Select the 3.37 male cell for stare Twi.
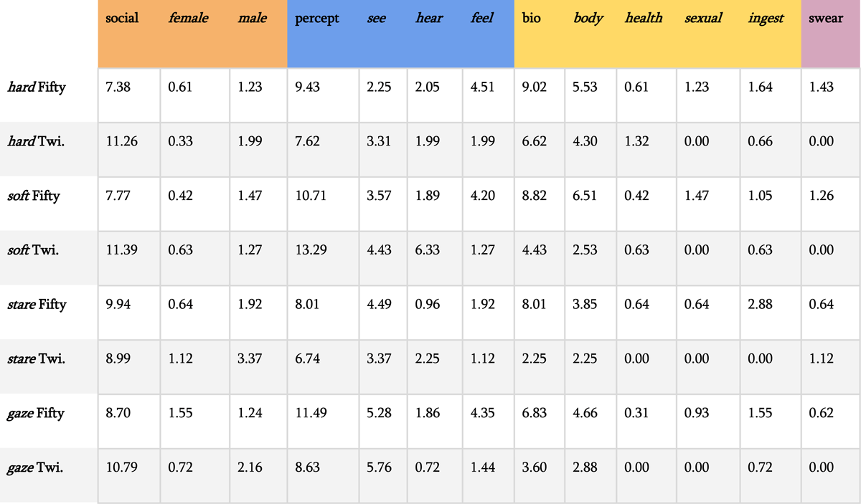 coord(251,359)
